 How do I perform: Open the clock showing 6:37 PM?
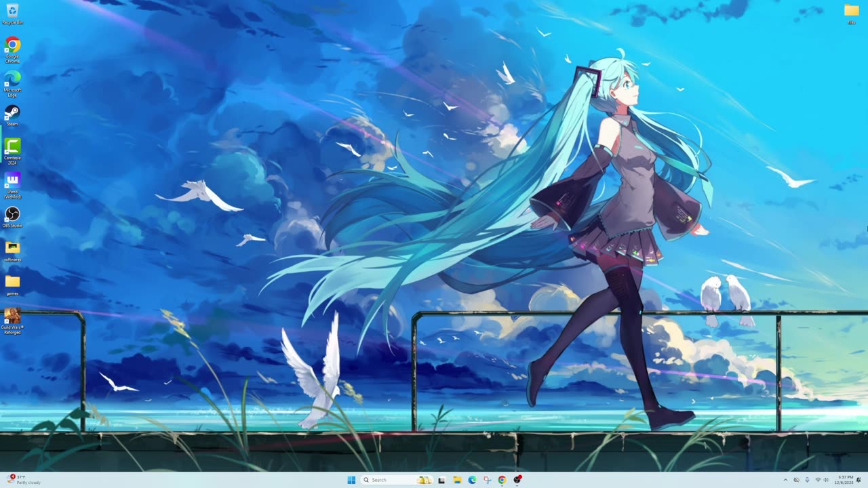845,480
